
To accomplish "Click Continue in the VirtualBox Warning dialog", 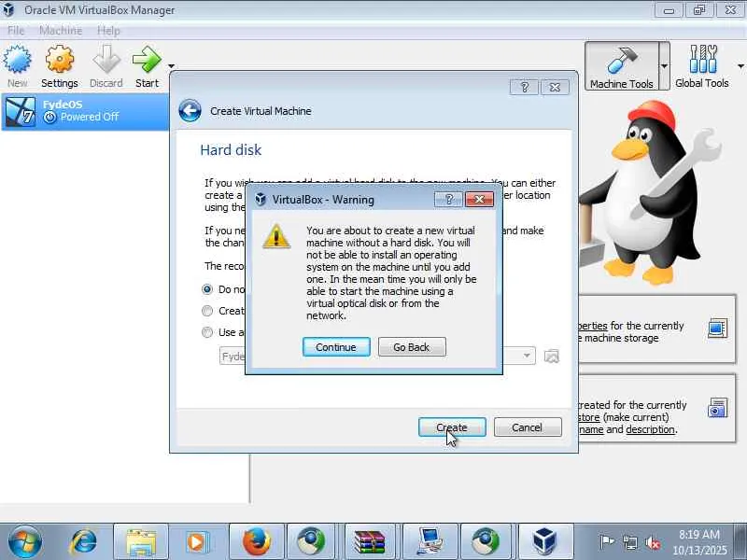I will point(336,347).
